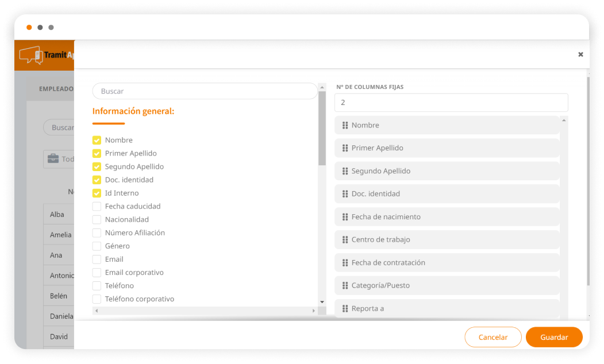Click grip icon for Reporta a

[x=345, y=308]
